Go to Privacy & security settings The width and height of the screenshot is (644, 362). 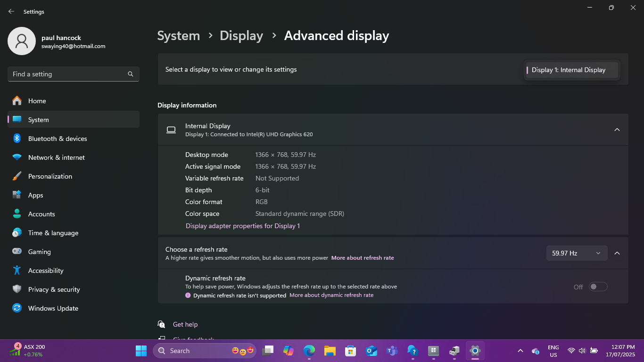(x=74, y=289)
